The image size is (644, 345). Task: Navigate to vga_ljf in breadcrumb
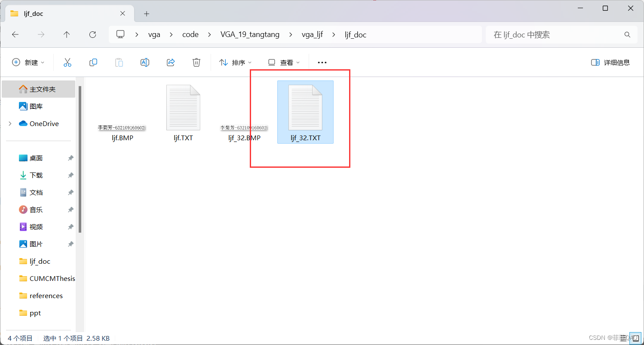tap(312, 35)
